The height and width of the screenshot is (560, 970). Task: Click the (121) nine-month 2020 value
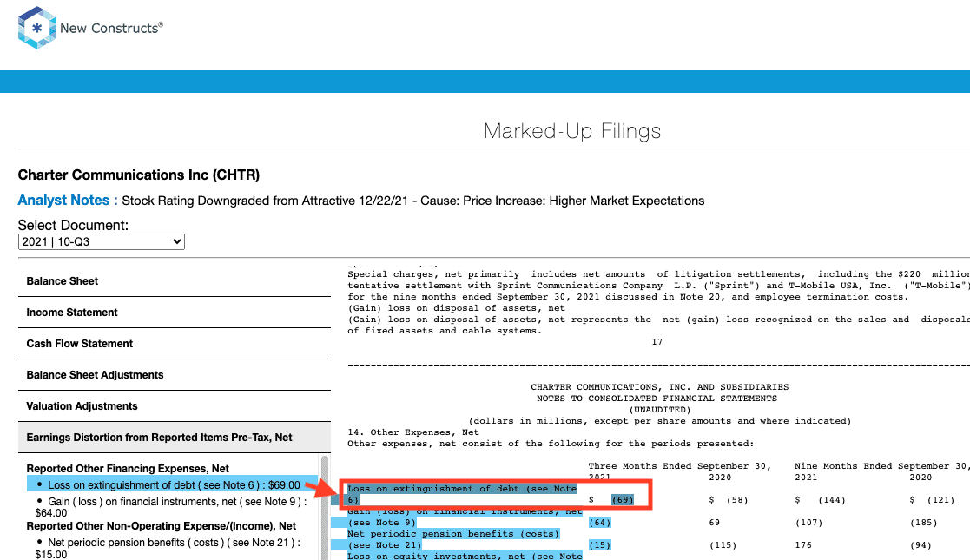[x=940, y=500]
